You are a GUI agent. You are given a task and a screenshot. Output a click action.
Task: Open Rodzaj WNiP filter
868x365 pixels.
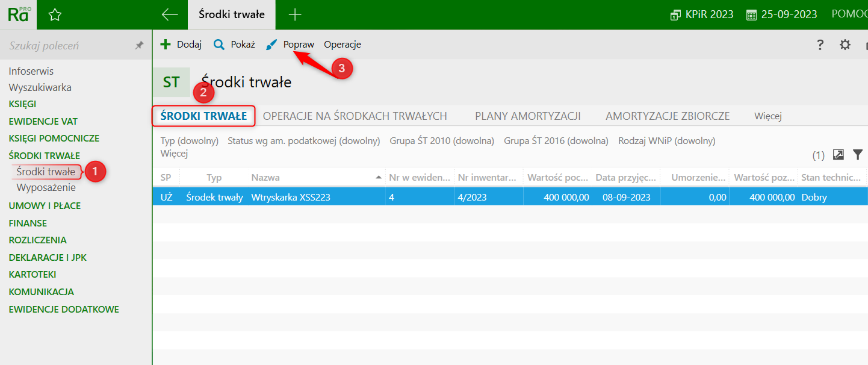(666, 141)
